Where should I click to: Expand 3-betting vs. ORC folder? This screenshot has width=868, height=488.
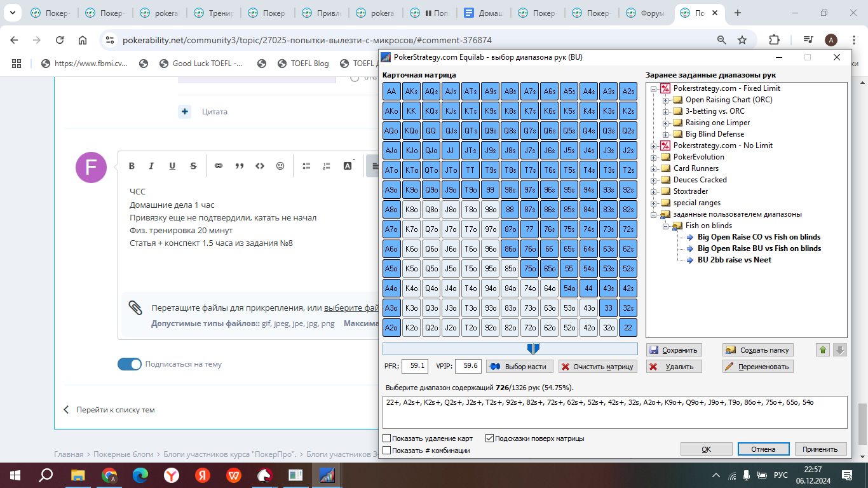[x=666, y=111]
